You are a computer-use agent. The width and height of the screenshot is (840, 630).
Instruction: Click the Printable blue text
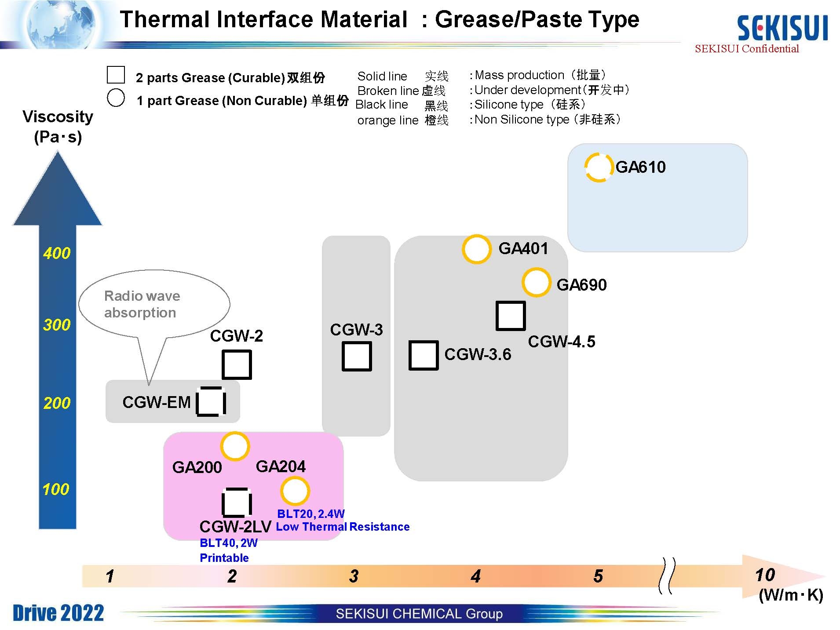[x=224, y=558]
